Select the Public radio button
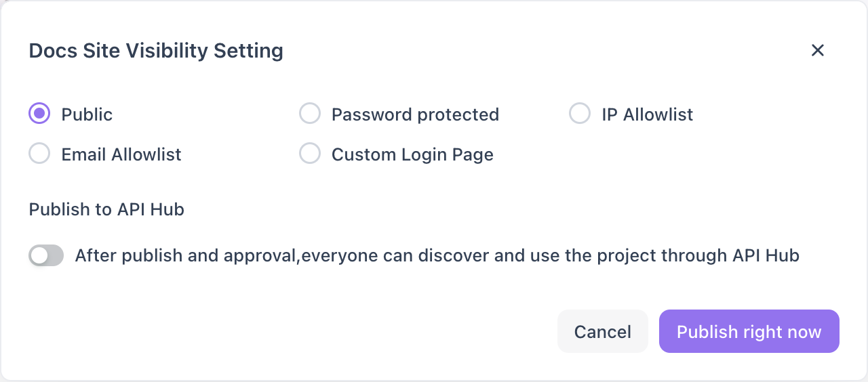This screenshot has height=382, width=868. [39, 114]
